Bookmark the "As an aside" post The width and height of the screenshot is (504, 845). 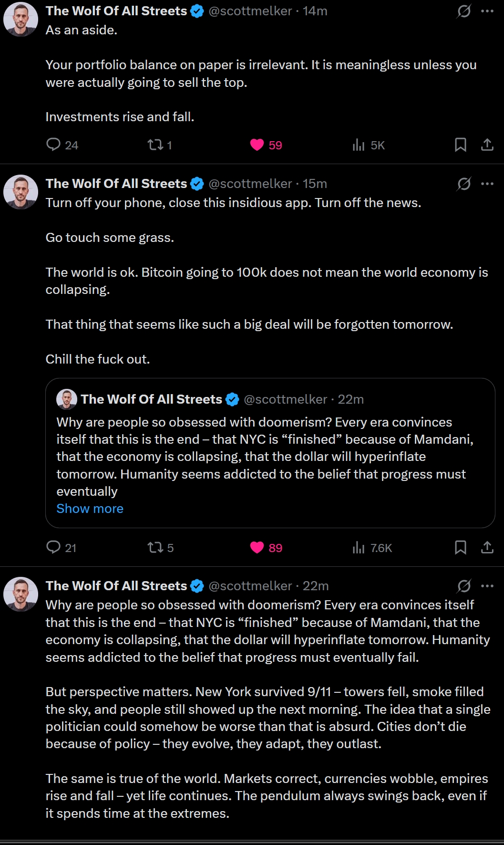pos(460,145)
